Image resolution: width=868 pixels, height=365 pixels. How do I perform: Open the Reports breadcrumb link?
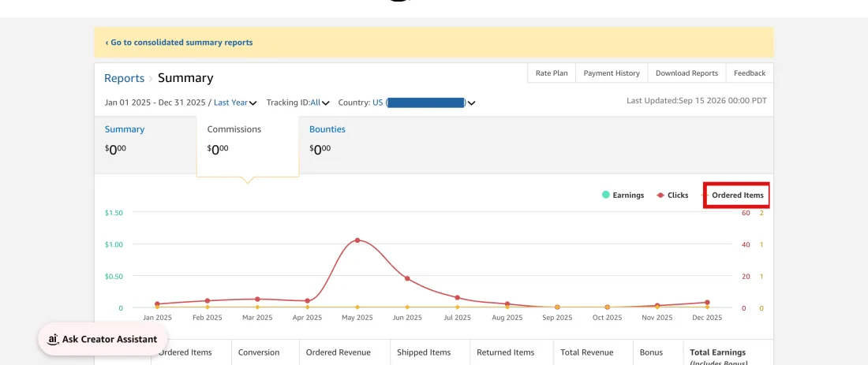(124, 78)
